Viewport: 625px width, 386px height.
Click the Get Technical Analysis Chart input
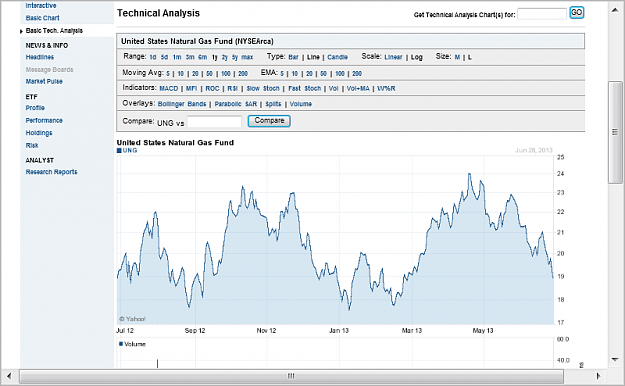pos(542,14)
